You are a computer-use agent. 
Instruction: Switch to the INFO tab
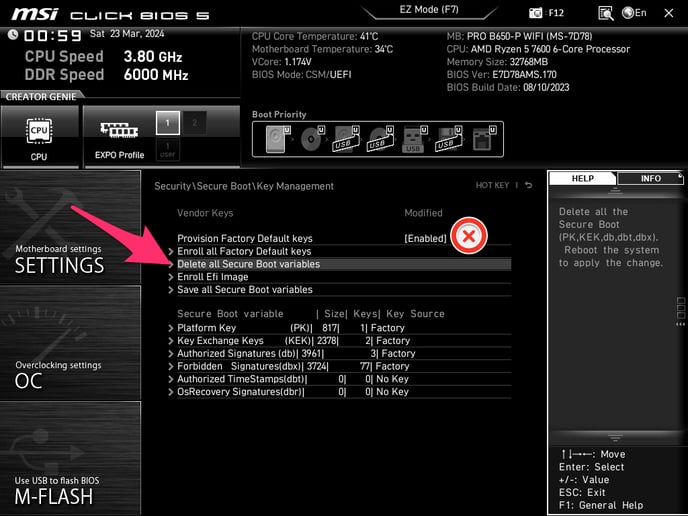[650, 179]
